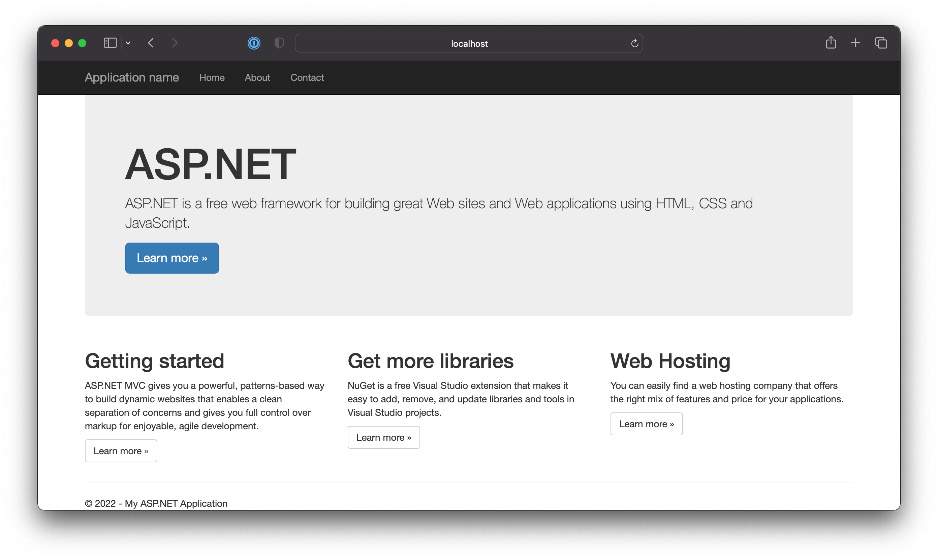Click Learn more under Web Hosting

click(x=646, y=424)
